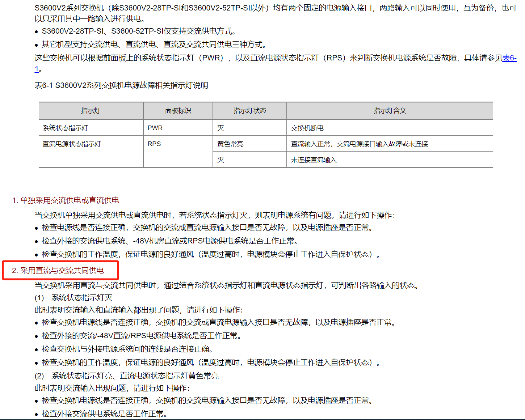The width and height of the screenshot is (525, 420).
Task: Click the bullet "S3600V2-28TP-SI、S3600-52TP-SI仅支持交流供电方式"
Action: pos(139,31)
